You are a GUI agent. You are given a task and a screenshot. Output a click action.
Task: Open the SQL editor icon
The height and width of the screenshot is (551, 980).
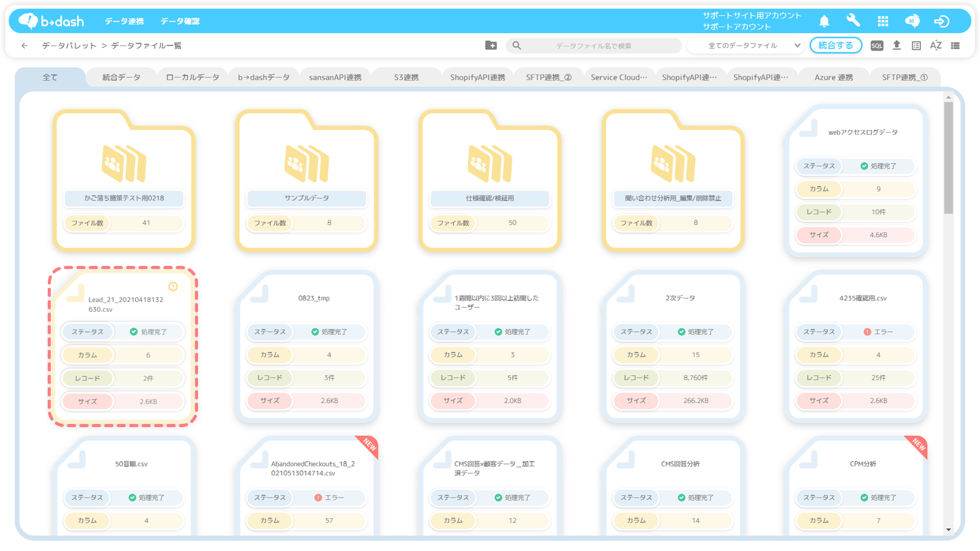pos(876,46)
